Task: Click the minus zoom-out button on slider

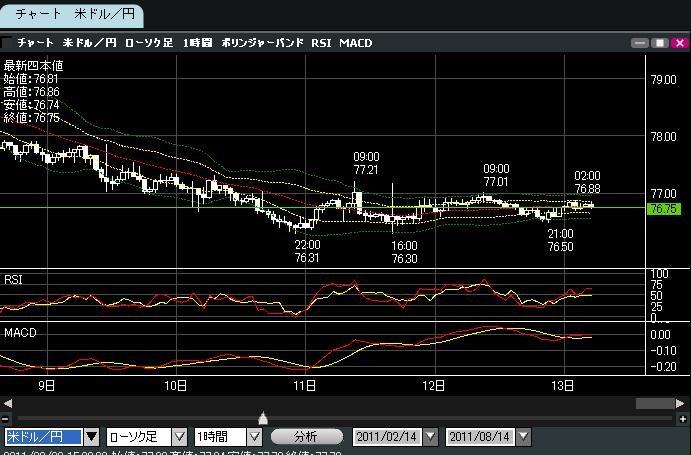Action: coord(6,418)
